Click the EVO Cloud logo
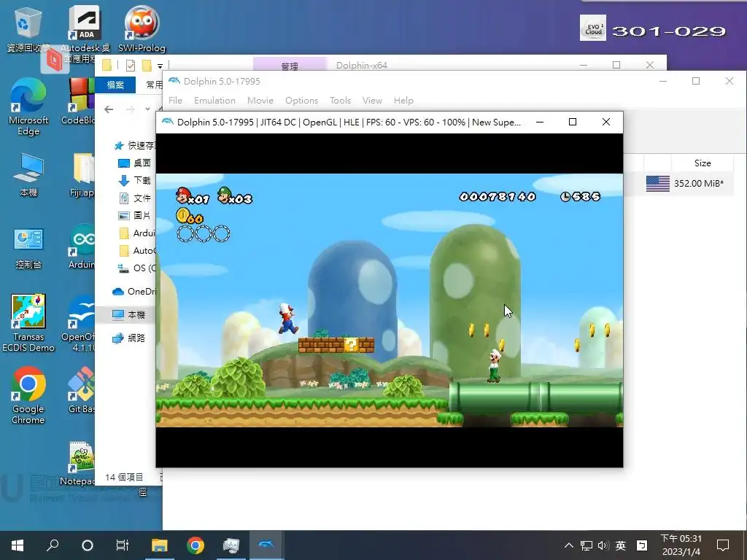 pos(592,28)
